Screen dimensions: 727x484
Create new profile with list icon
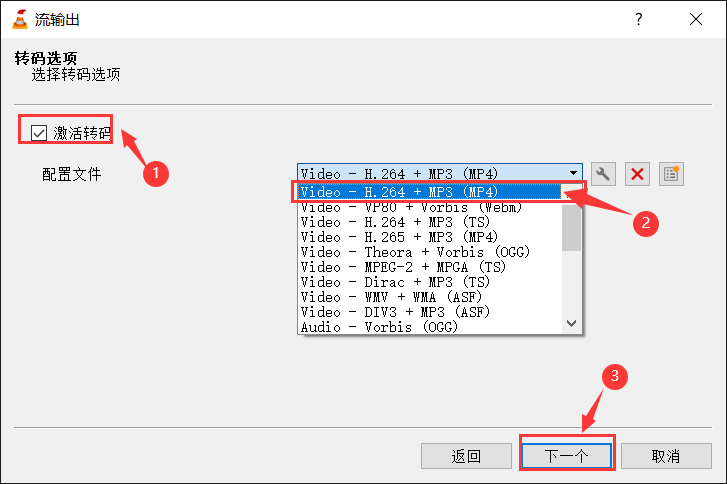671,174
